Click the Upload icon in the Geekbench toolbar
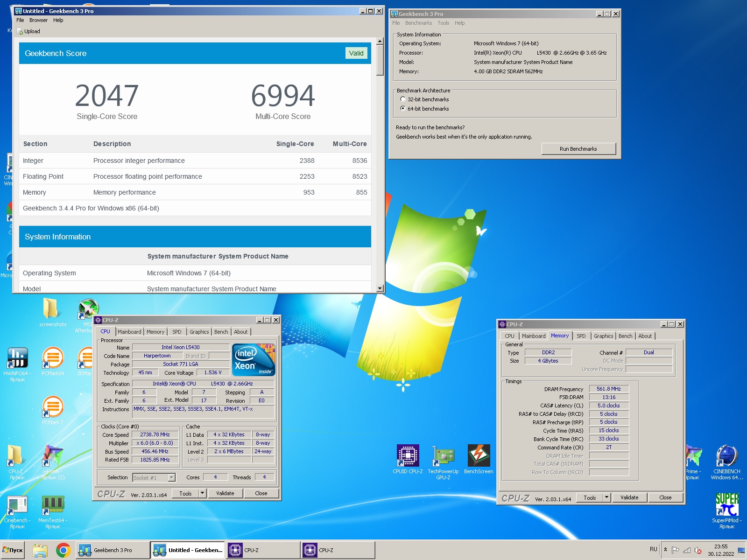 (20, 31)
